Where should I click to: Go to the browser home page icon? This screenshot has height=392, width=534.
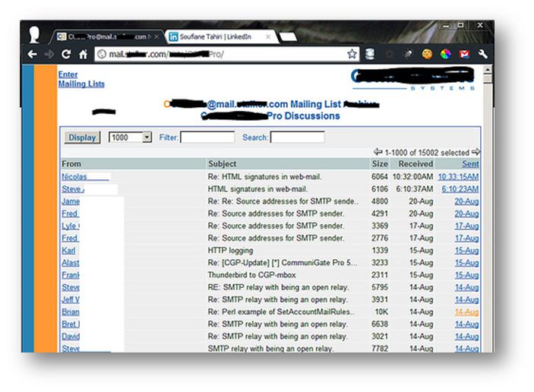[84, 54]
